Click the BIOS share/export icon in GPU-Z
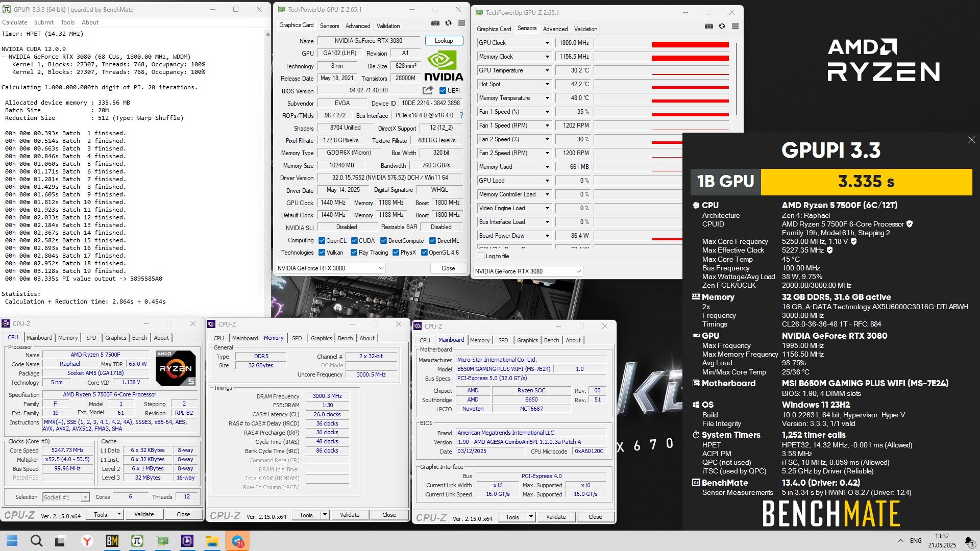This screenshot has height=551, width=980. (428, 90)
